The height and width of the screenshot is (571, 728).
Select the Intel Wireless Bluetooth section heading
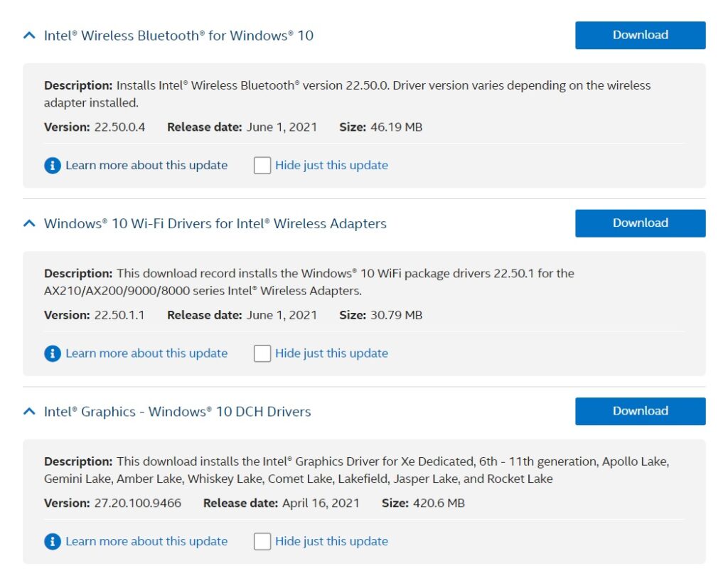[x=179, y=35]
